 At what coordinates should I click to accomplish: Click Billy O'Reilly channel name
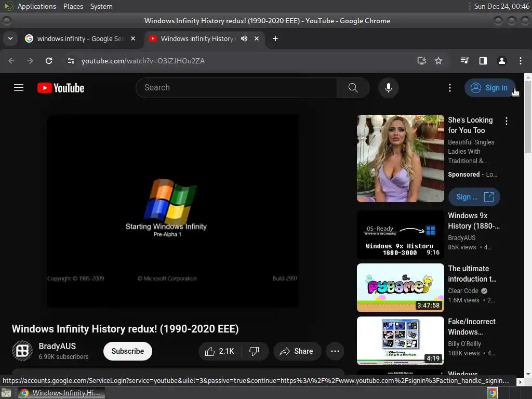coord(464,344)
